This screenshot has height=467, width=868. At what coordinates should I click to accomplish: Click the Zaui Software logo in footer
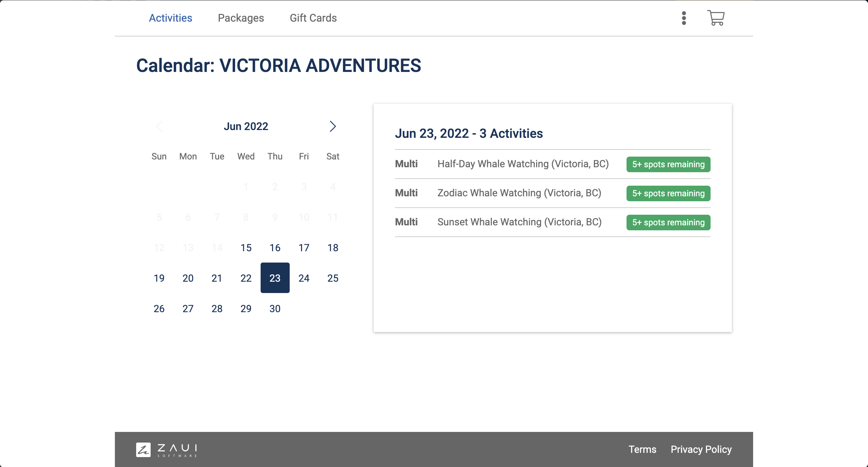click(x=167, y=449)
